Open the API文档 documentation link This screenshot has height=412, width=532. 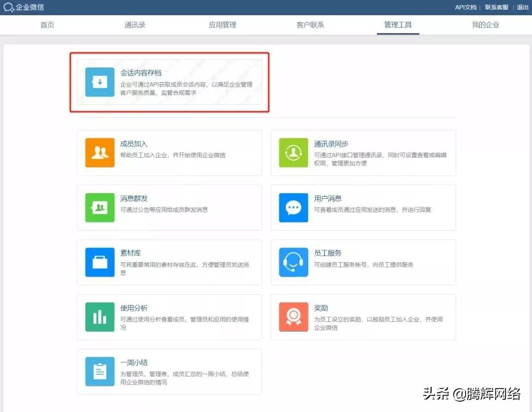click(465, 7)
